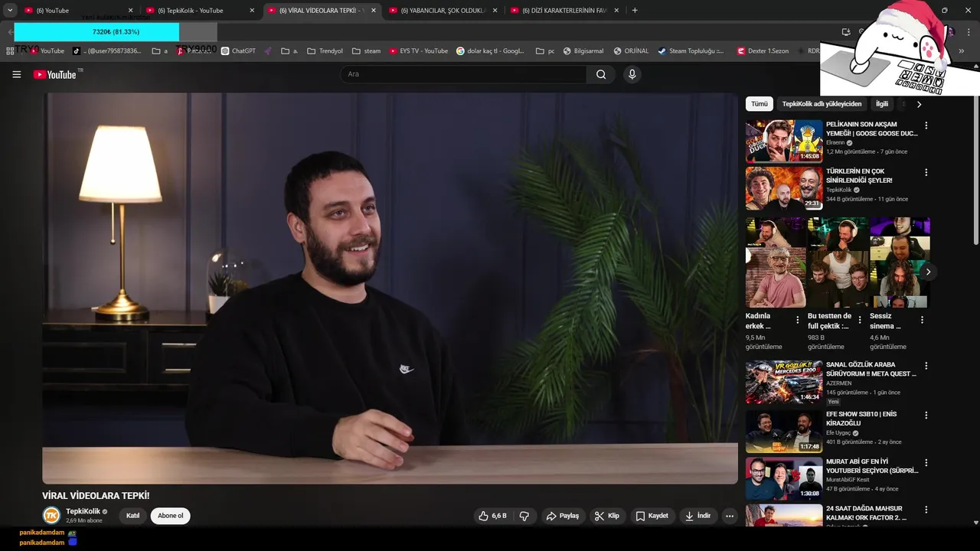The image size is (980, 551).
Task: Like the video with 6,6 B likes
Action: [x=492, y=516]
